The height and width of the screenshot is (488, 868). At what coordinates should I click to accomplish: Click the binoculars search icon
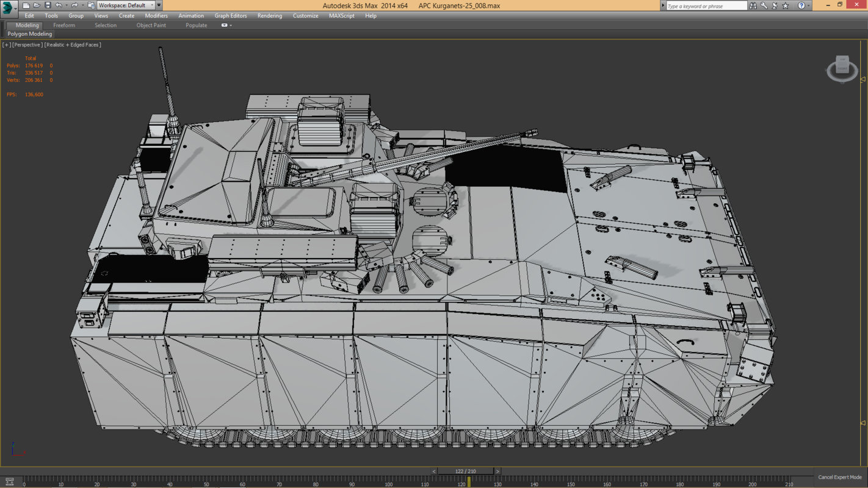(753, 5)
